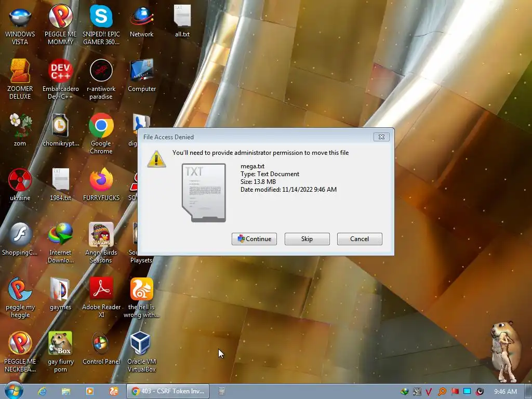Select the PEGGLE ME NECKBEA... icon
The width and height of the screenshot is (532, 399).
tap(20, 353)
